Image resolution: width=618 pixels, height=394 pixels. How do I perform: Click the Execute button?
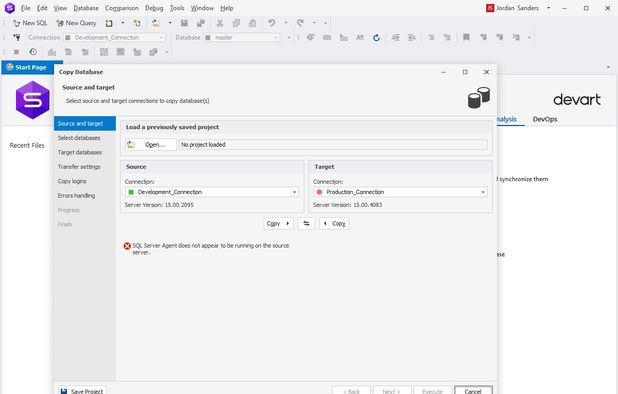pyautogui.click(x=432, y=391)
